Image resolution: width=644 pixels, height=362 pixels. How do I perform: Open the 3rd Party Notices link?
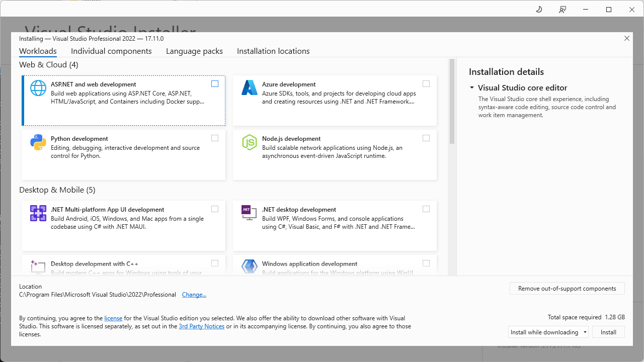(x=202, y=326)
